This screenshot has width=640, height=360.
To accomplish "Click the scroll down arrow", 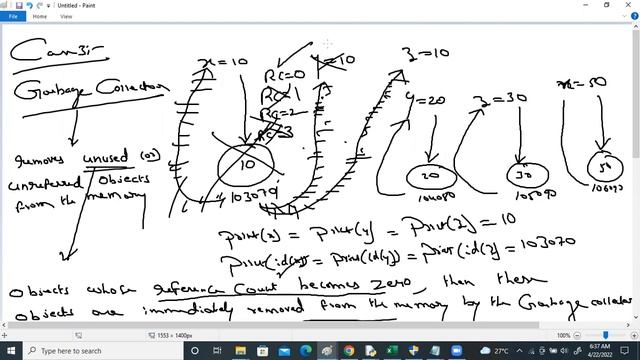I will 636,317.
